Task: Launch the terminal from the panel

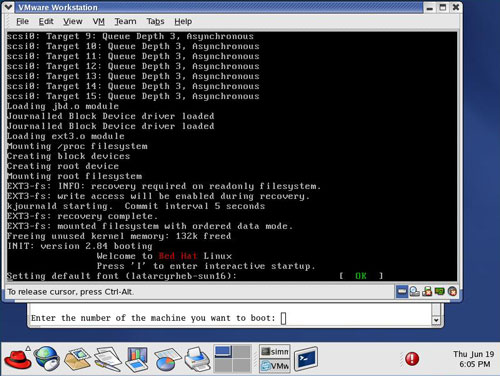Action: [306, 359]
